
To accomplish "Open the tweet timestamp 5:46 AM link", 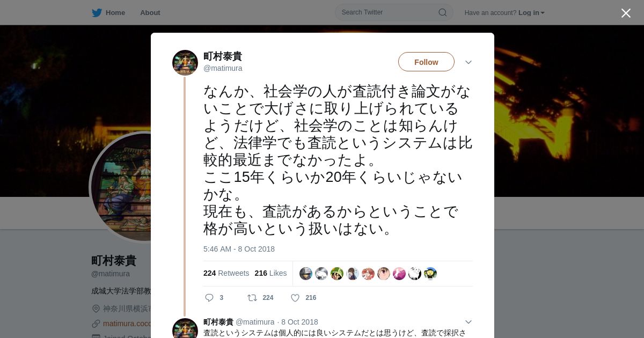I will [x=239, y=249].
